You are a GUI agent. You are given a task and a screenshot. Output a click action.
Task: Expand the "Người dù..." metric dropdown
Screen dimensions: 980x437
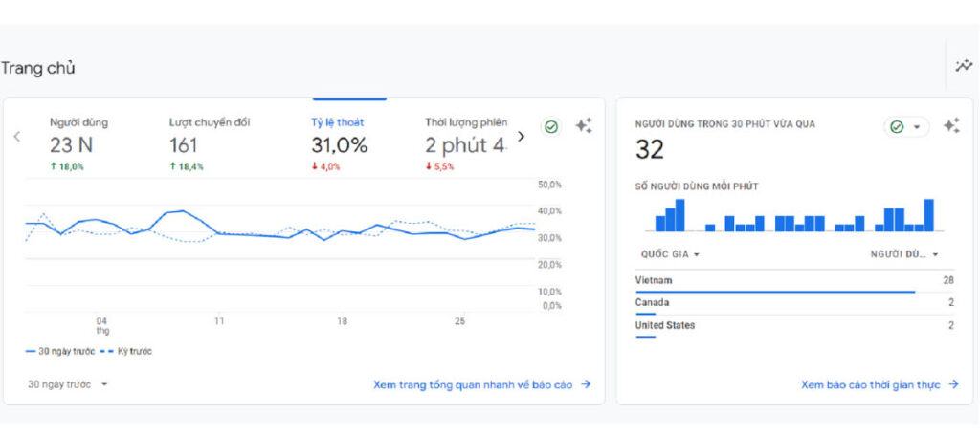(x=903, y=254)
